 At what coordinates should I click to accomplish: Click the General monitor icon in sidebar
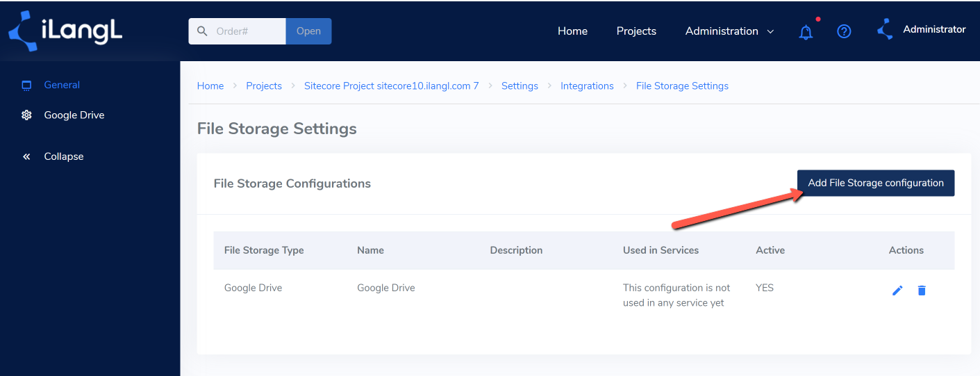pyautogui.click(x=27, y=85)
